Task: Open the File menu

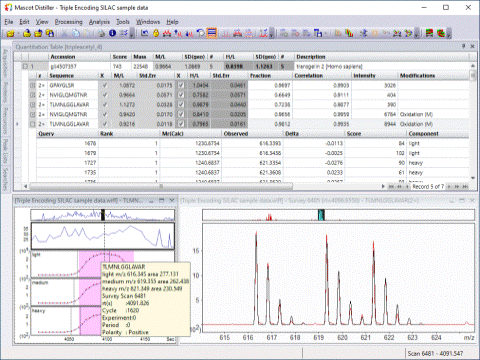Action: click(x=9, y=22)
